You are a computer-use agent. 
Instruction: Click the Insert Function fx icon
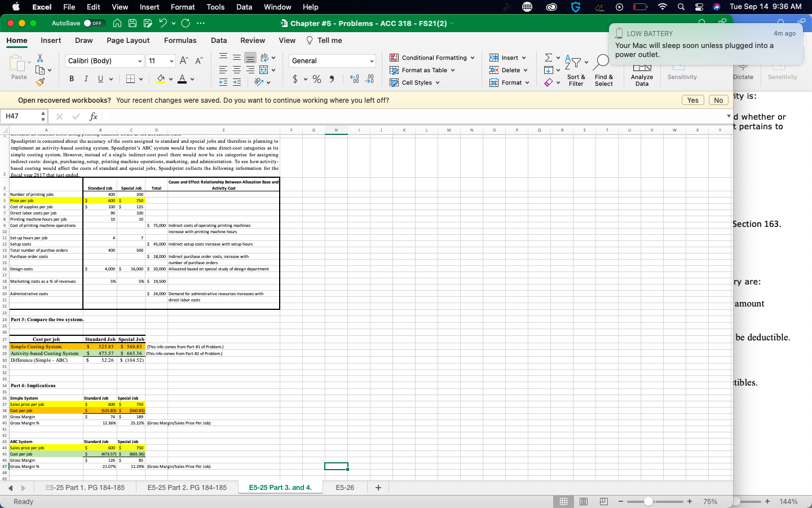94,116
